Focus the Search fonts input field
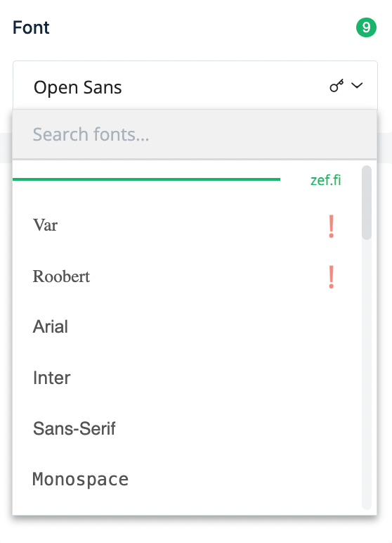Screen dimensions: 392x543 tap(195, 134)
